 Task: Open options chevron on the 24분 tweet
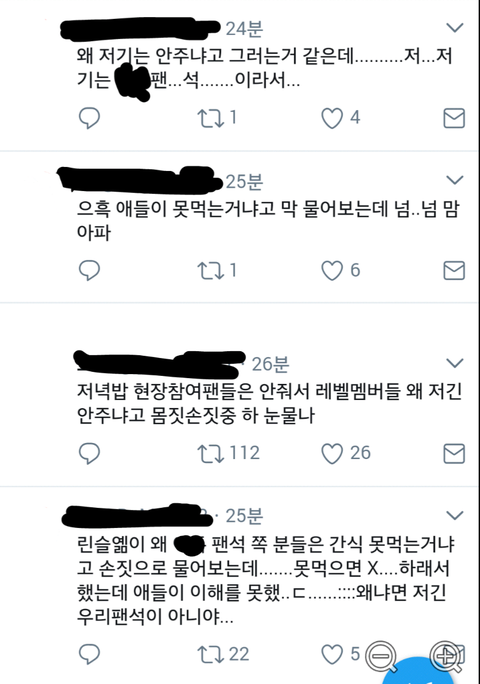(x=455, y=28)
